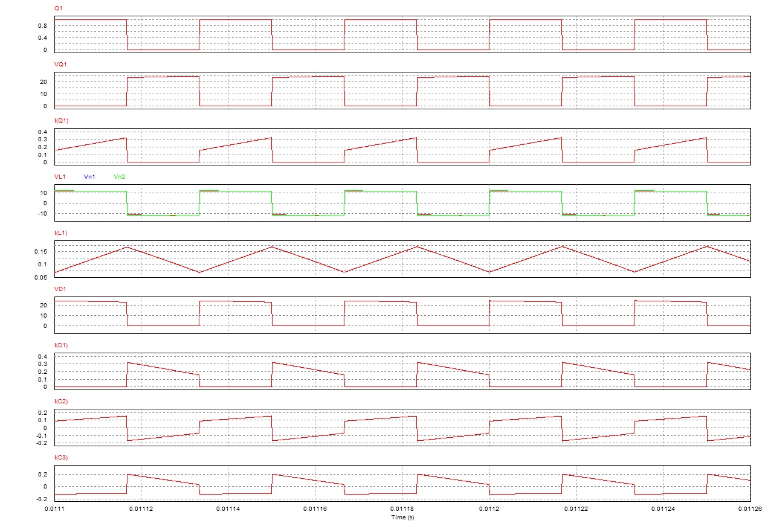Select the I(D1) trace label

pos(62,345)
